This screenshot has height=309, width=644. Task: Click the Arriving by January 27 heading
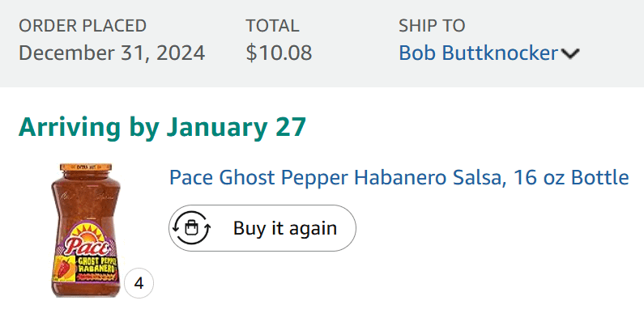(x=162, y=127)
